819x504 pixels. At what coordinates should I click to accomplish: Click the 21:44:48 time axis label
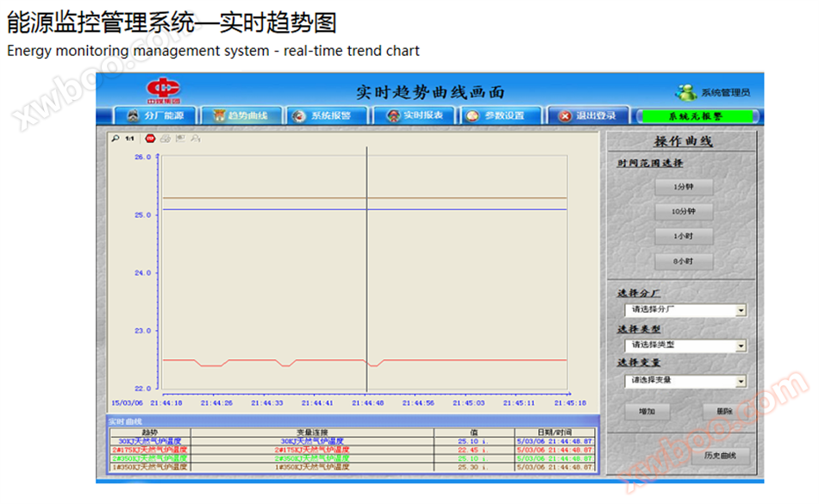pos(368,403)
